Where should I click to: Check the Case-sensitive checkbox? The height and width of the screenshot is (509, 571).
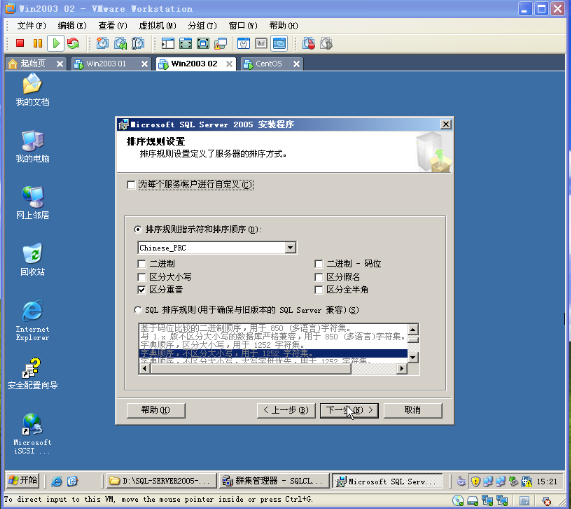142,277
